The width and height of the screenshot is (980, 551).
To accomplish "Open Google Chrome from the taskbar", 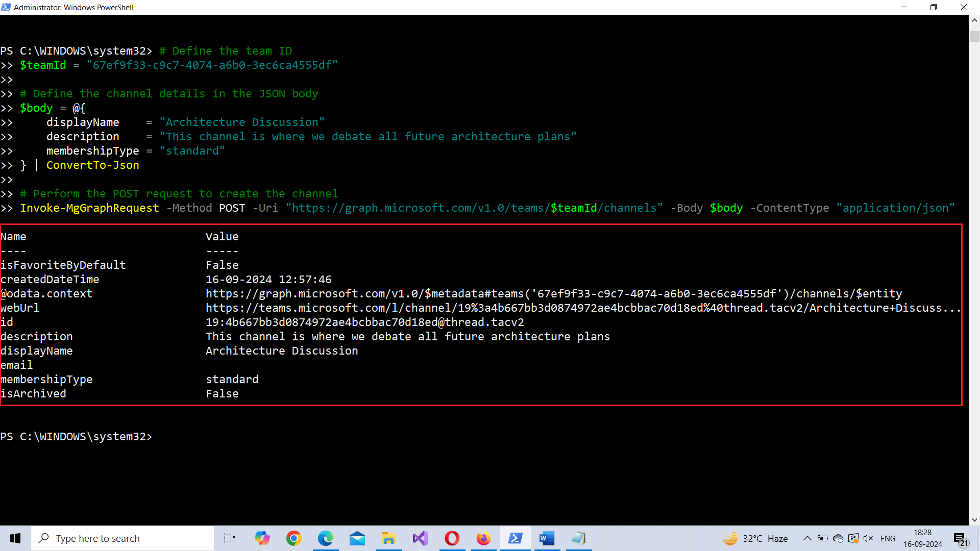I will pyautogui.click(x=293, y=538).
